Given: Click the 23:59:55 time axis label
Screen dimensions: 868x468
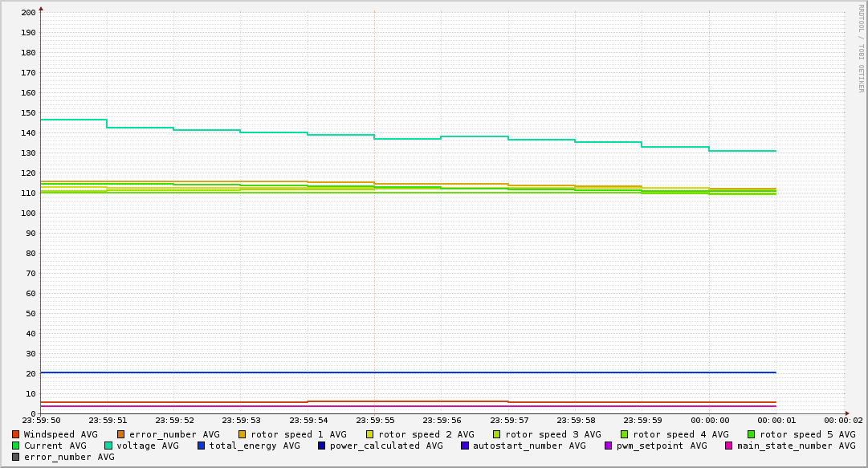Looking at the screenshot, I should click(x=374, y=420).
